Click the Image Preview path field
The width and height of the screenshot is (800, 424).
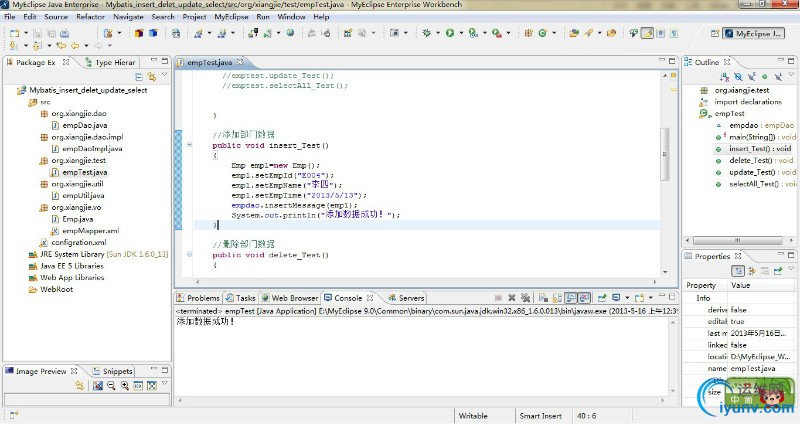click(x=87, y=400)
